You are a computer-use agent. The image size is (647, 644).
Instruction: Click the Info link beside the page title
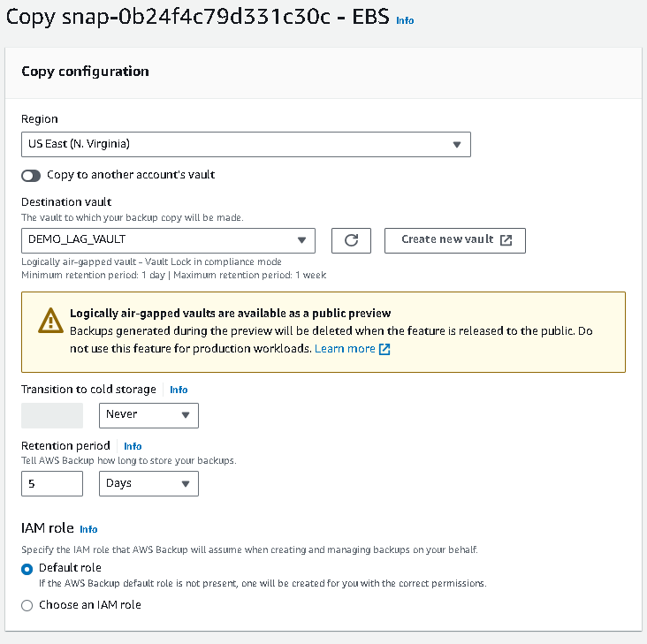pyautogui.click(x=405, y=20)
